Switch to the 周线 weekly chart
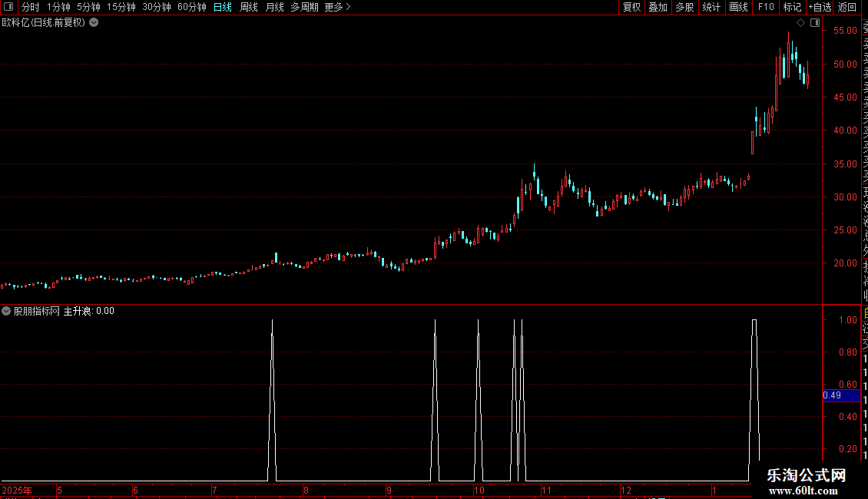This screenshot has width=868, height=499. pyautogui.click(x=249, y=7)
